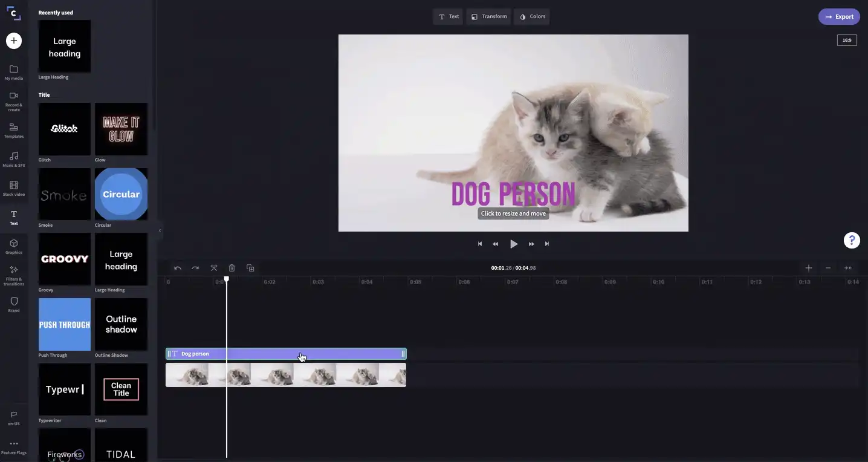Click the 0:04 mark on ruler

366,282
